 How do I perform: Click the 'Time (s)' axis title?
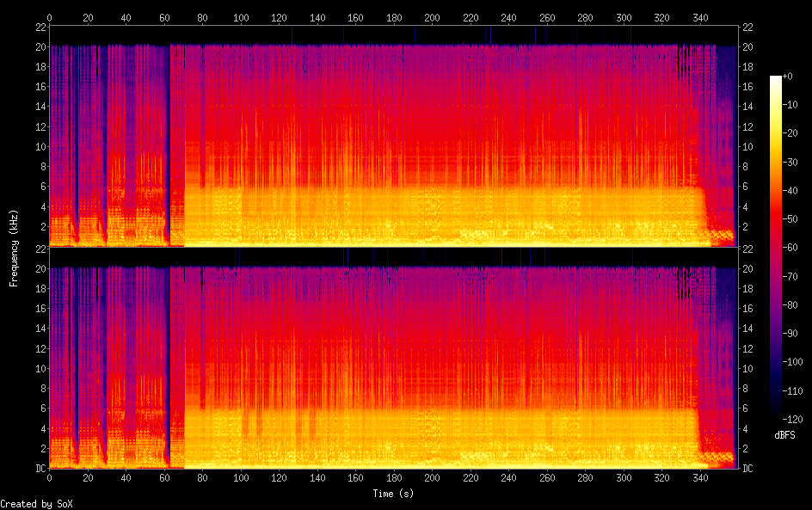click(x=394, y=494)
